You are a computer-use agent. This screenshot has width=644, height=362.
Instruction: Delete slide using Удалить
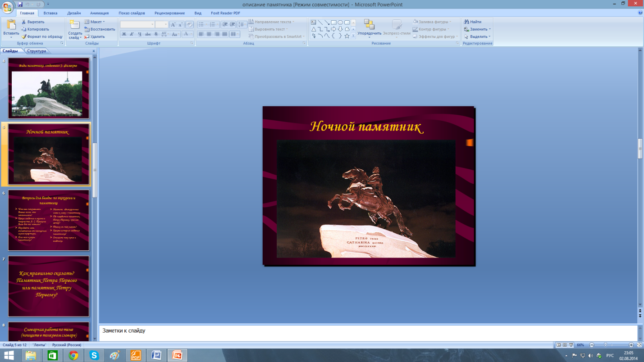point(94,36)
